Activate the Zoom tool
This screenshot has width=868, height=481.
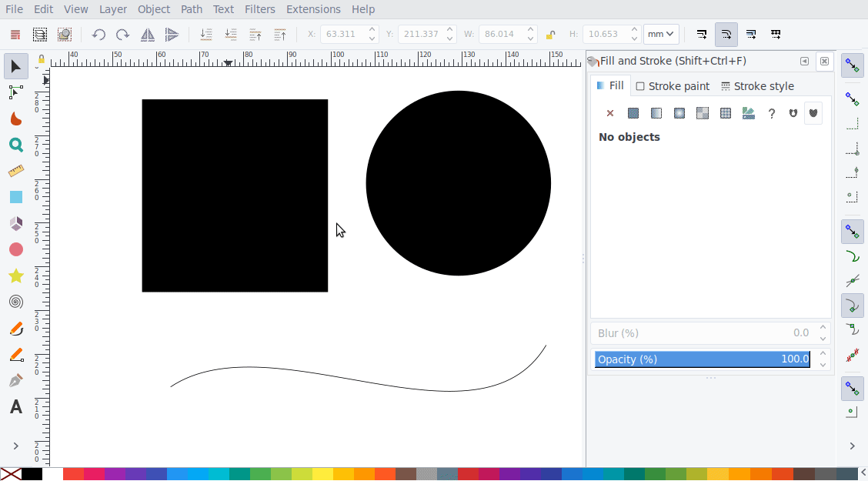[16, 145]
